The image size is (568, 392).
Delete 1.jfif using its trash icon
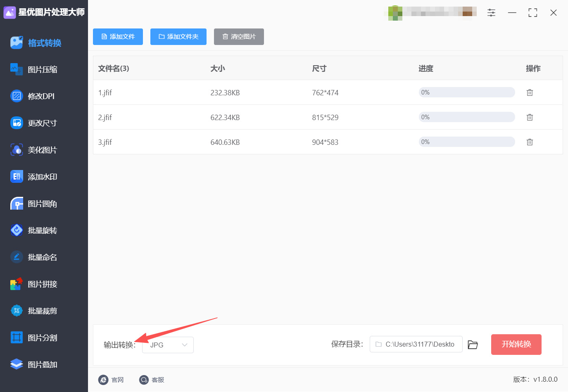530,92
